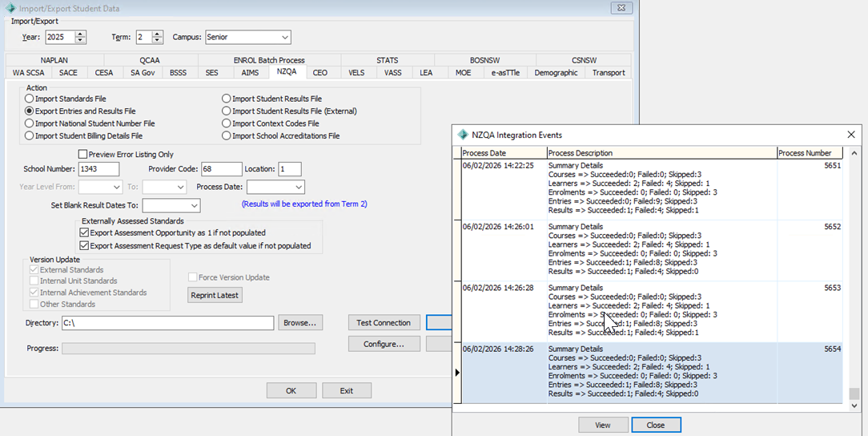Click the School Number field
Image resolution: width=868 pixels, height=436 pixels.
(x=99, y=169)
